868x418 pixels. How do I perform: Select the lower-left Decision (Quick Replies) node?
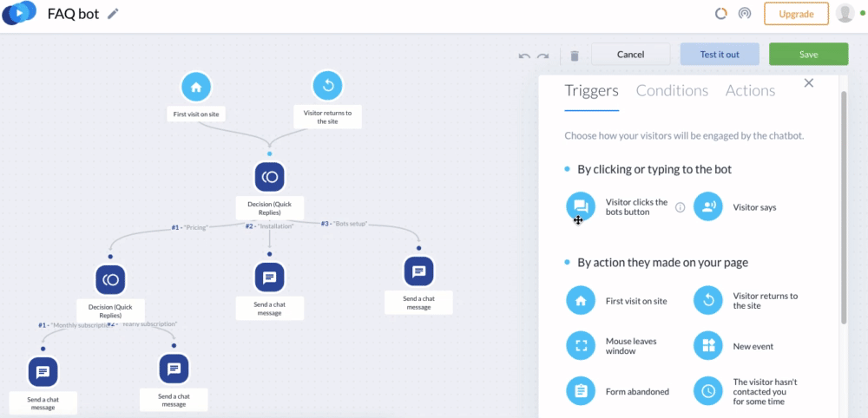(x=110, y=280)
